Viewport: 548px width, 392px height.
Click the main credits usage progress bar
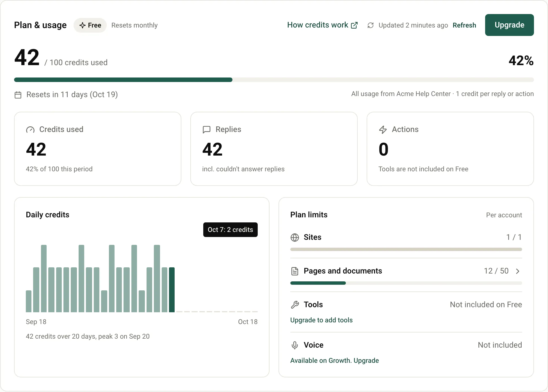[274, 80]
